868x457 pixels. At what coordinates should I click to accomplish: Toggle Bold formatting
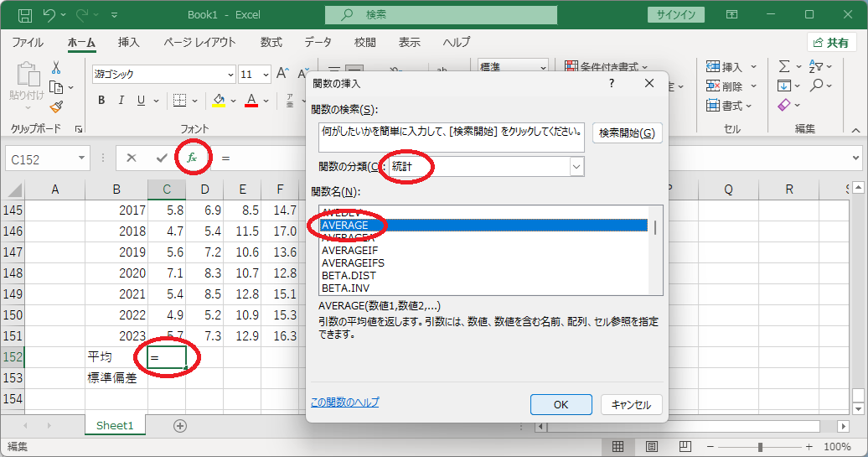(x=101, y=101)
